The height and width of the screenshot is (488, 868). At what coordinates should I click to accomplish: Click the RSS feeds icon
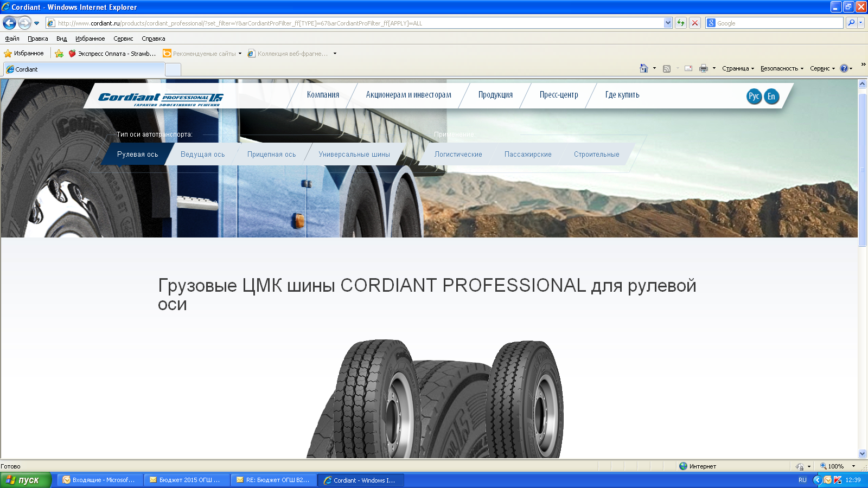pos(667,68)
